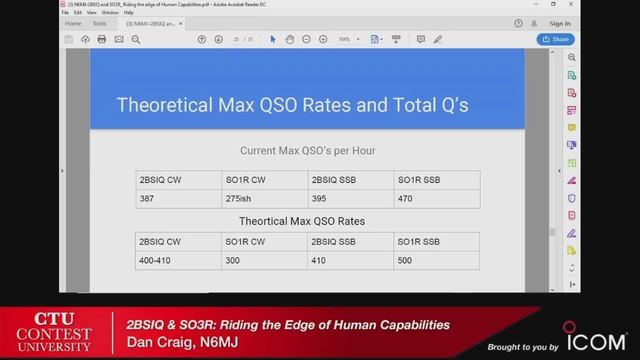Go to the next page with the down arrow
Screen dimensions: 640x360
[218, 39]
